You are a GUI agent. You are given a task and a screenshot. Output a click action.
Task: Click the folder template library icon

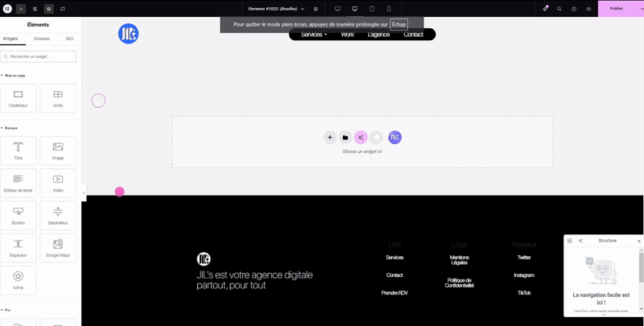pos(345,138)
